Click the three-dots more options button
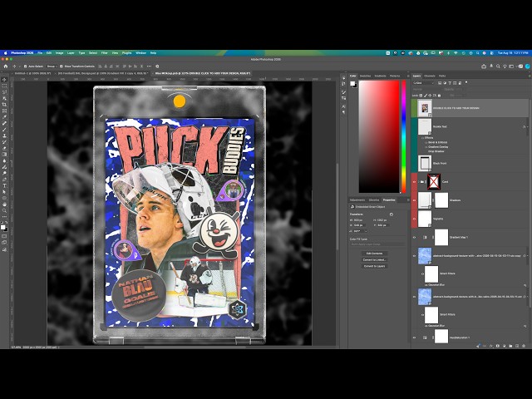Viewport: 532px width, 399px height. coord(149,66)
